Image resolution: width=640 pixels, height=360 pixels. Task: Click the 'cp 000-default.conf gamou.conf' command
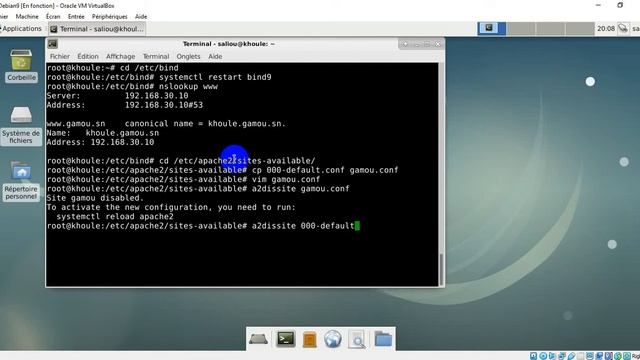click(222, 170)
